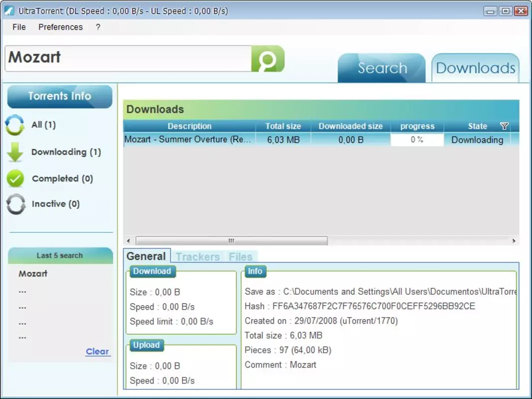Click the Clear link for recent searches
Screen dimensions: 532x399
(97, 352)
